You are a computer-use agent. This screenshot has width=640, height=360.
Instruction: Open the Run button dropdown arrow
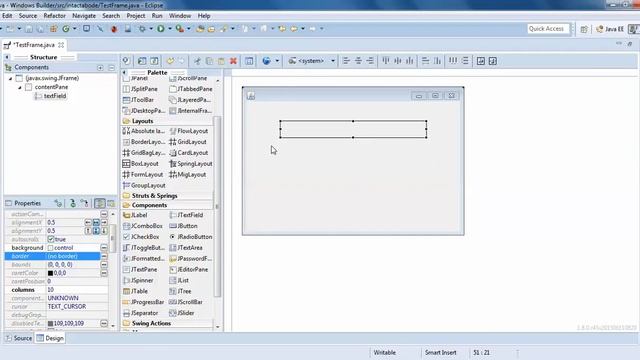[x=169, y=29]
